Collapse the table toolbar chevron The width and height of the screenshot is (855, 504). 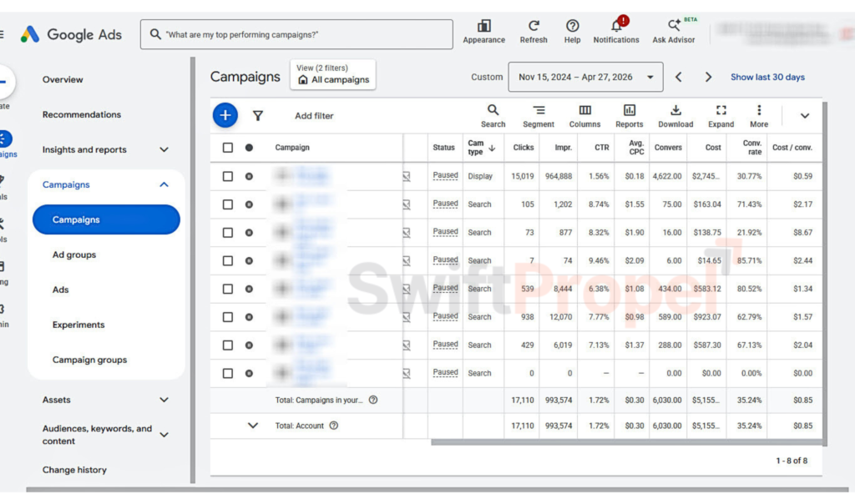804,116
